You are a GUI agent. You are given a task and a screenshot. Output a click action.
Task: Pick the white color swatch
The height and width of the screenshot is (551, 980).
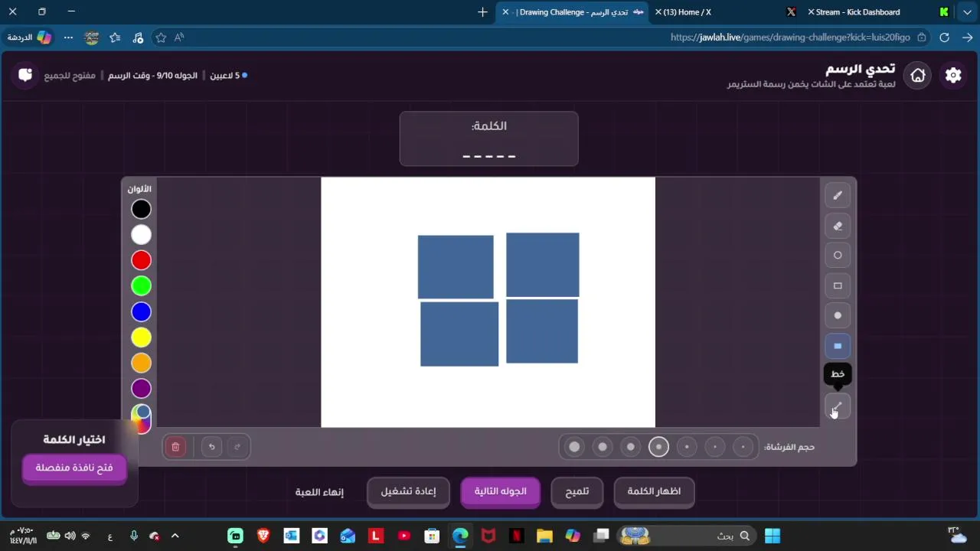click(141, 235)
